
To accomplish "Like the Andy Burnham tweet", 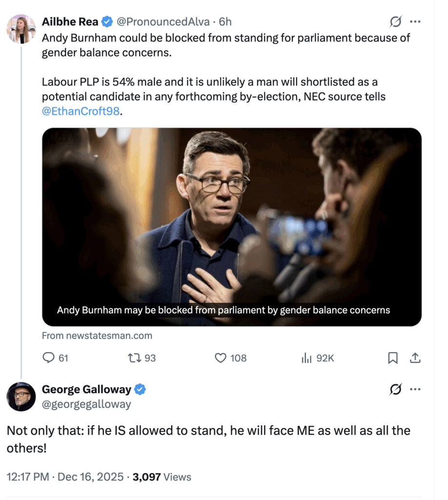I will tap(221, 358).
